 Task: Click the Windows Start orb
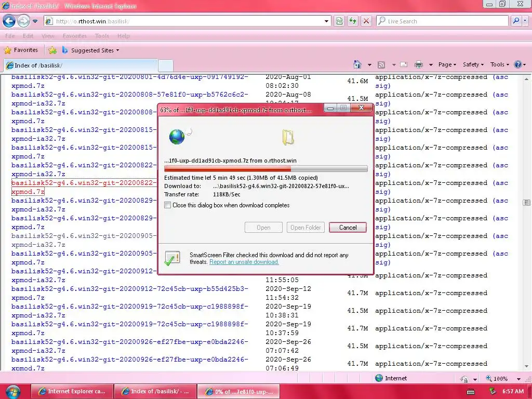(x=12, y=392)
